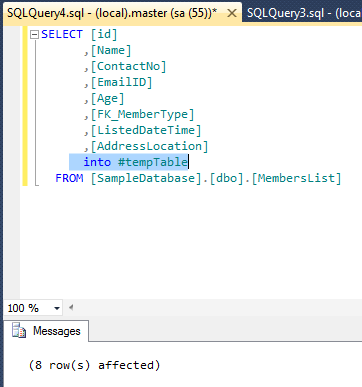Viewport: 362px width, 387px height.
Task: Click the highlighted 'into' keyword
Action: point(97,162)
